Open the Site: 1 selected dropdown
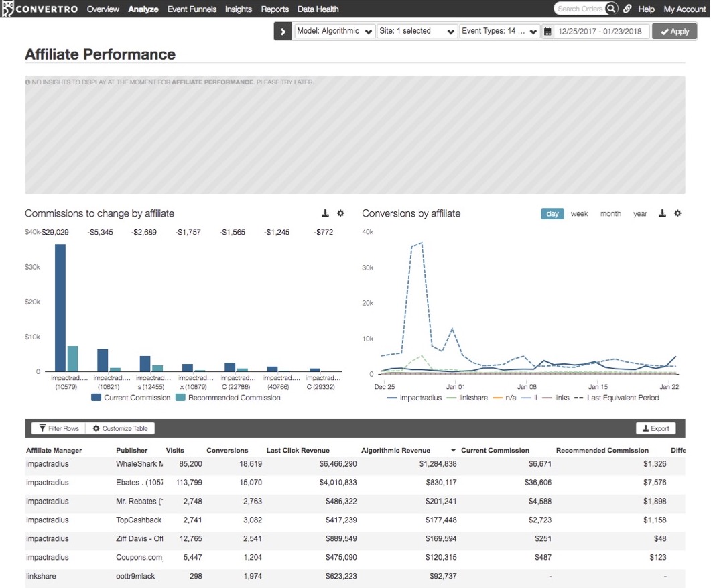711x588 pixels. click(417, 31)
